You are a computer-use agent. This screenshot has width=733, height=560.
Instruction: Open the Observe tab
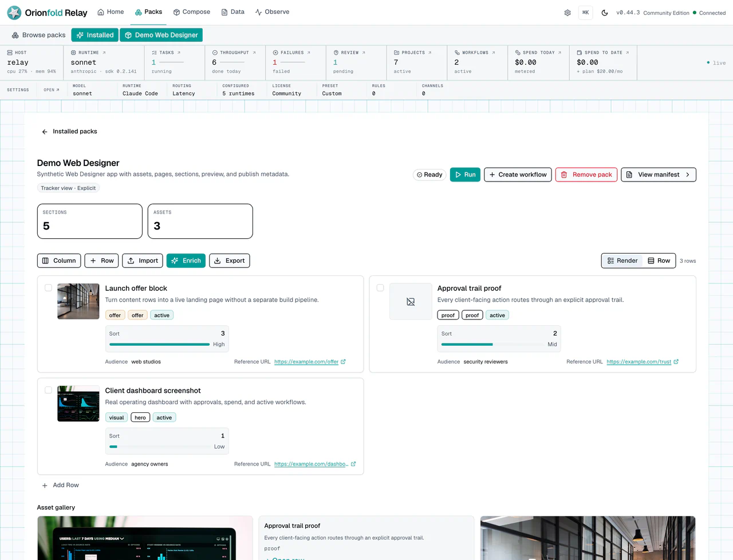[x=272, y=12]
